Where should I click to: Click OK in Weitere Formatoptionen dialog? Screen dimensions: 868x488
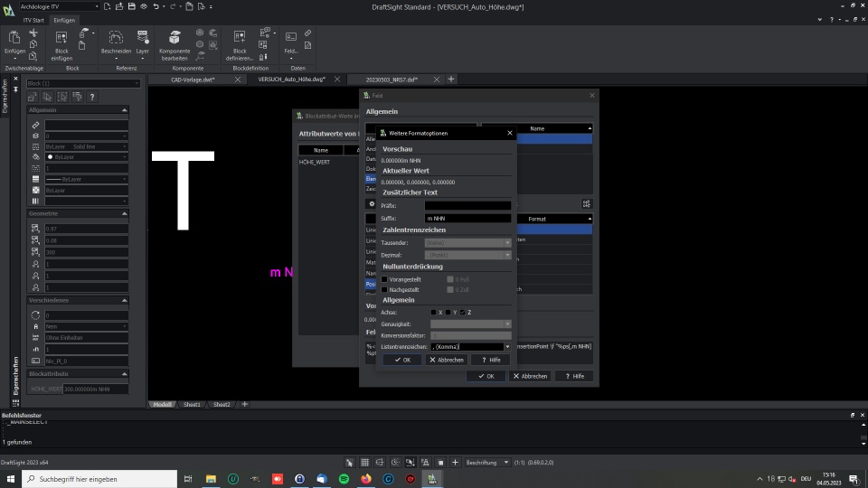tap(401, 360)
